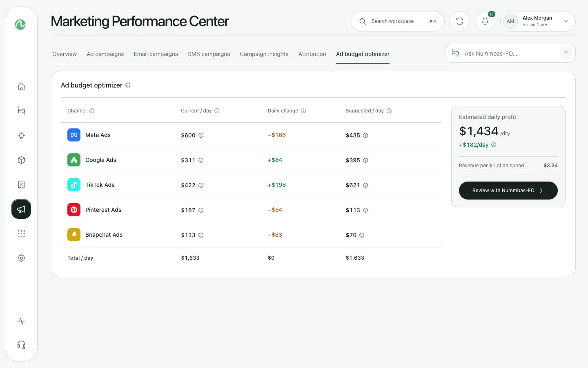
Task: Submit the Ask Nummbas-FO arrow button
Action: pyautogui.click(x=566, y=53)
